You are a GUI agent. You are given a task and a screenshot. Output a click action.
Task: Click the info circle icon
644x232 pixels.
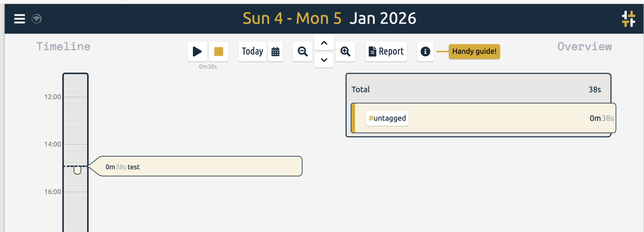click(425, 51)
